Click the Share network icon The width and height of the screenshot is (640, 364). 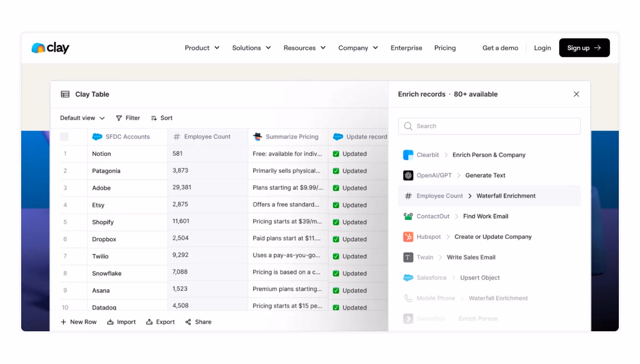(x=188, y=322)
